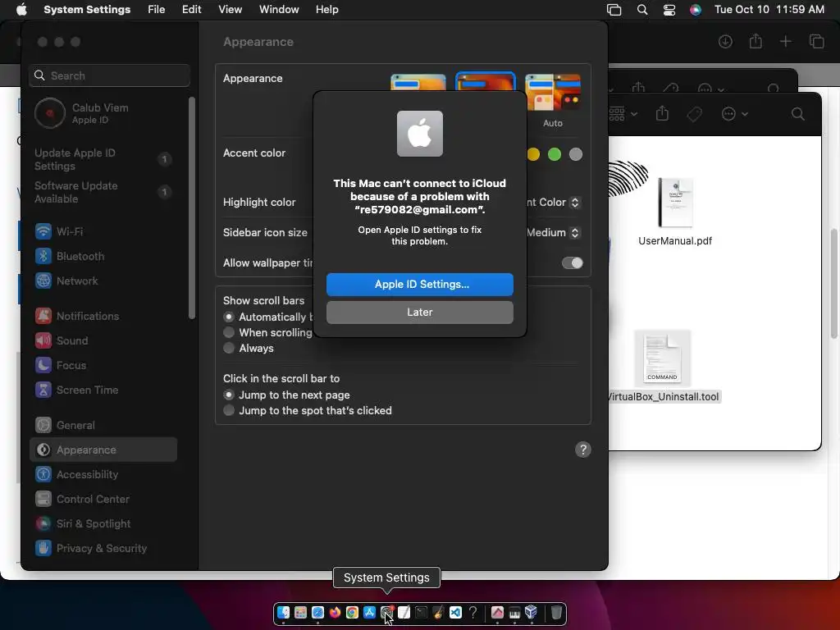Open Terminal from the Dock
The image size is (840, 630).
(x=421, y=612)
